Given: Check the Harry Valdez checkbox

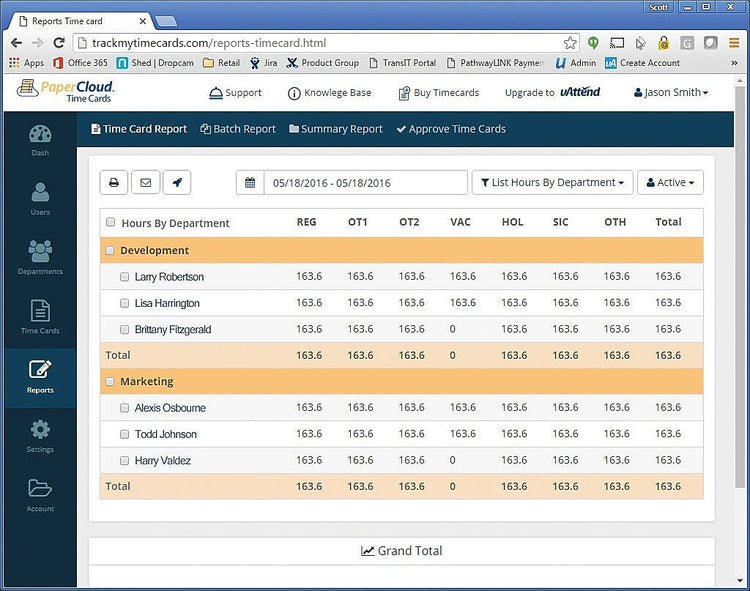Looking at the screenshot, I should pyautogui.click(x=124, y=460).
